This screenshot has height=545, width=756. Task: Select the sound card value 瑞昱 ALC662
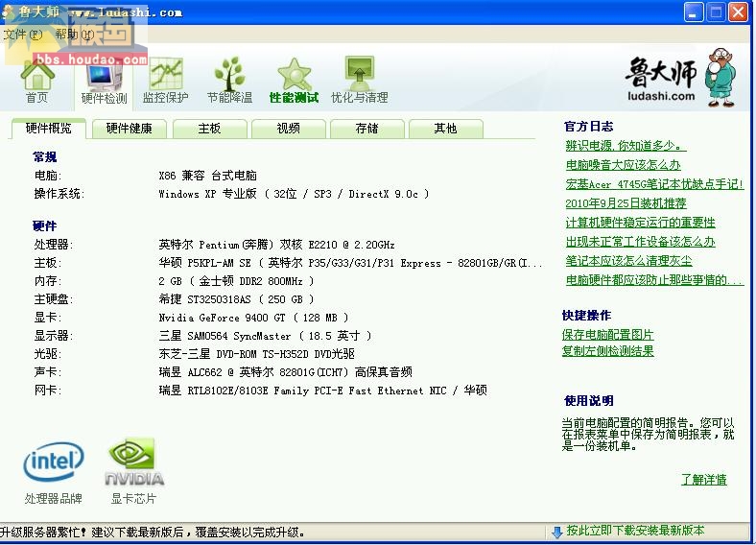[286, 372]
